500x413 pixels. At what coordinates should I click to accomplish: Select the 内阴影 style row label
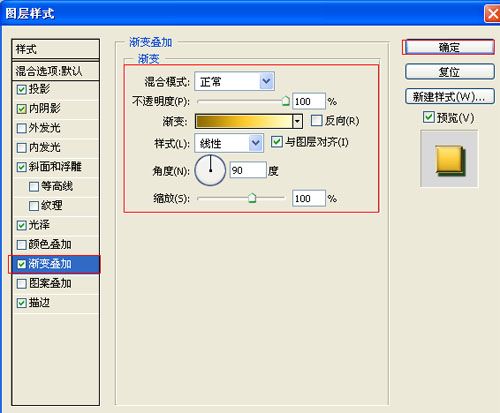[x=45, y=109]
